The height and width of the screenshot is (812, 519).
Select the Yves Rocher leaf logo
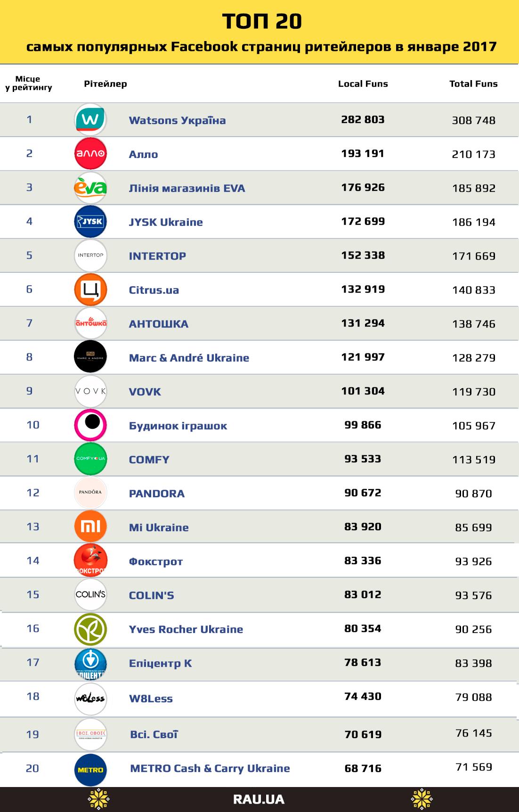[x=90, y=629]
